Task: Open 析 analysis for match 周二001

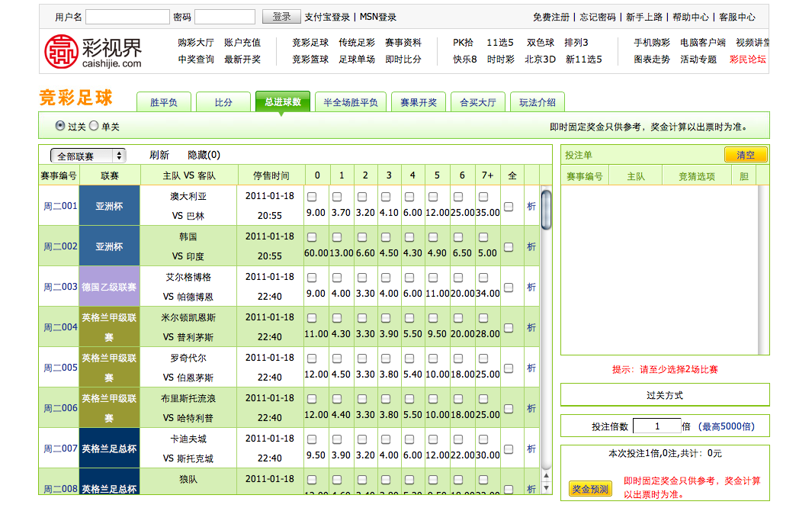Action: 531,206
